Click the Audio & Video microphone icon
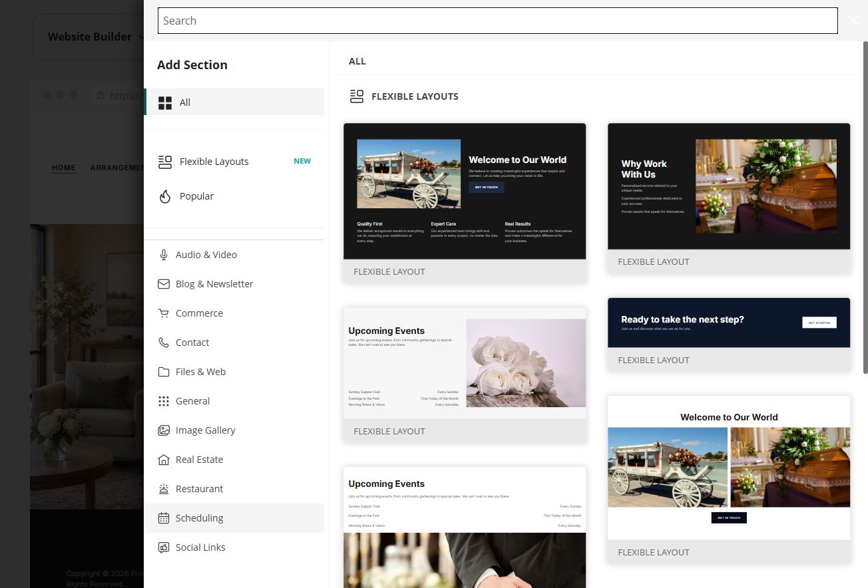The image size is (868, 588). click(x=163, y=255)
